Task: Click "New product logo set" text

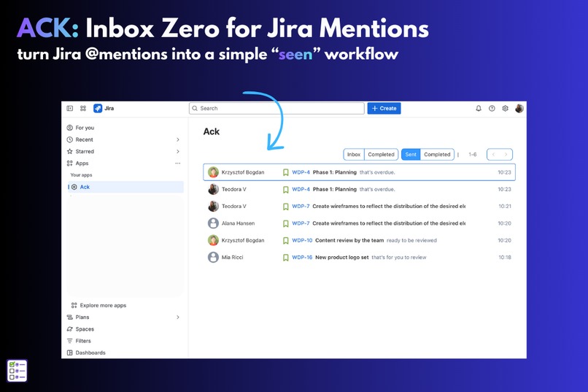Action: [x=342, y=258]
